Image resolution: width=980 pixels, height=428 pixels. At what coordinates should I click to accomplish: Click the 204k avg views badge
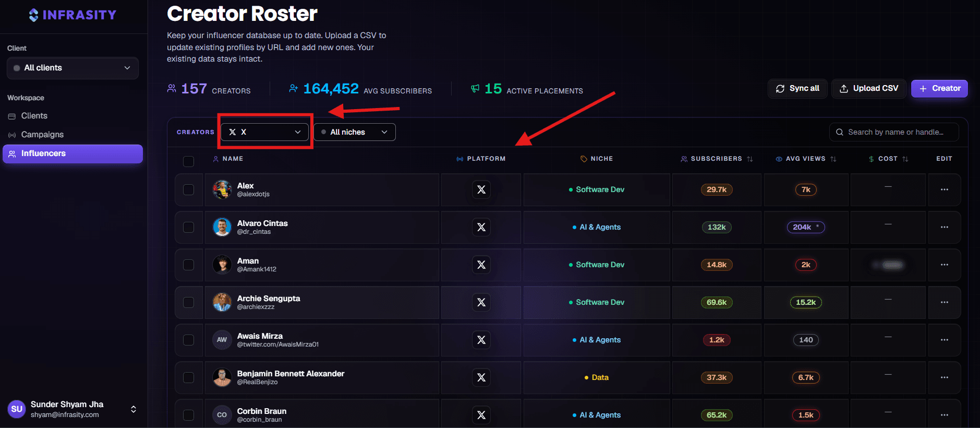tap(806, 227)
